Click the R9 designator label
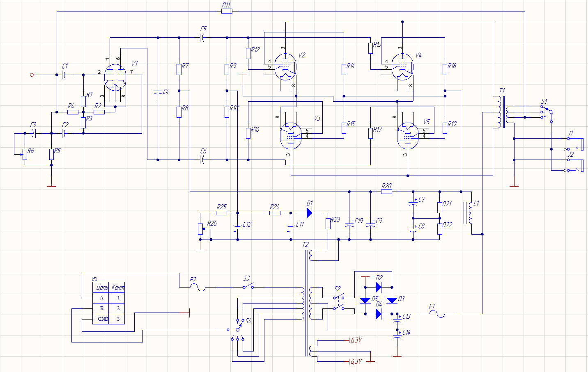The width and height of the screenshot is (588, 372). coord(233,66)
